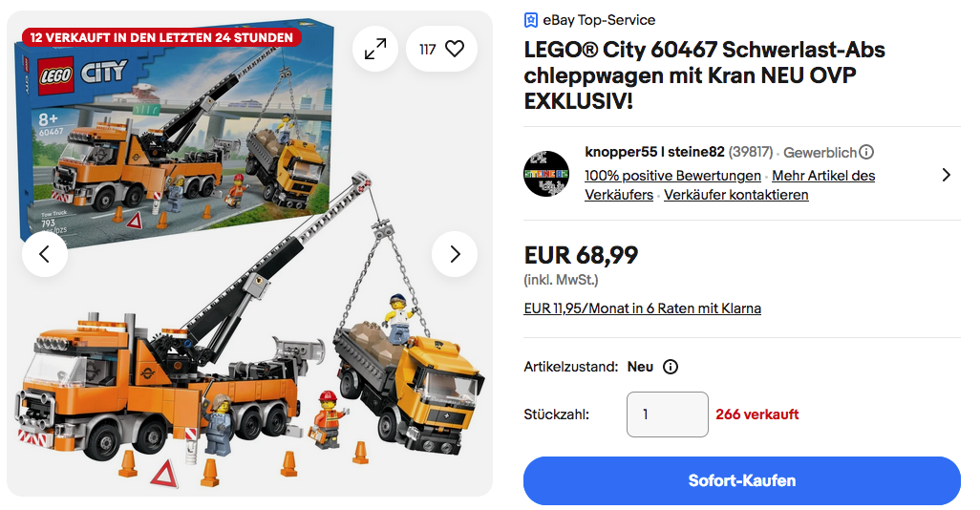Open info icon next to Gewerblich
The image size is (980, 510).
866,152
